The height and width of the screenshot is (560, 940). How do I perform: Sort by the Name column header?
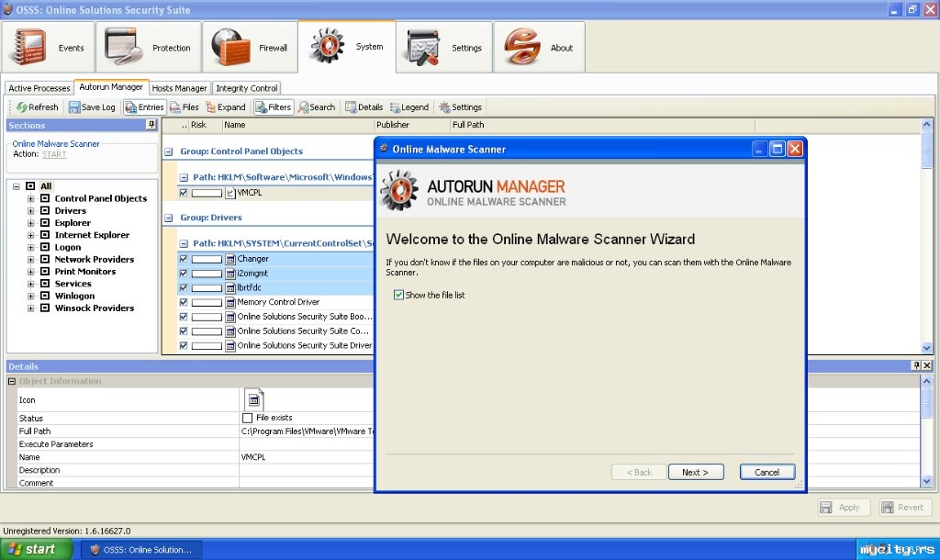(x=297, y=125)
